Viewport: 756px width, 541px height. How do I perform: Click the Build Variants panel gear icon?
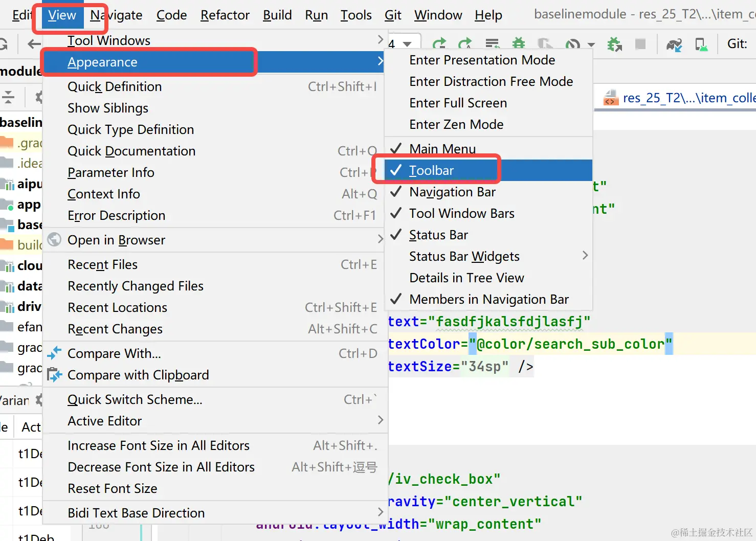39,400
